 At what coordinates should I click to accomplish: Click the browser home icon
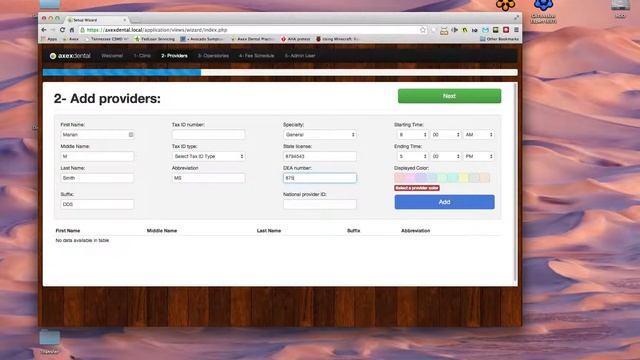click(x=72, y=30)
